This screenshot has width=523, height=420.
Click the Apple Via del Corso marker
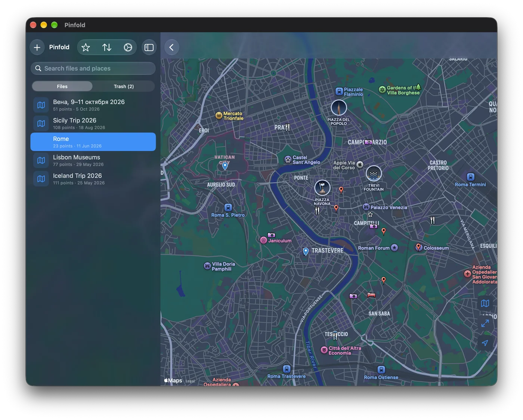click(360, 164)
